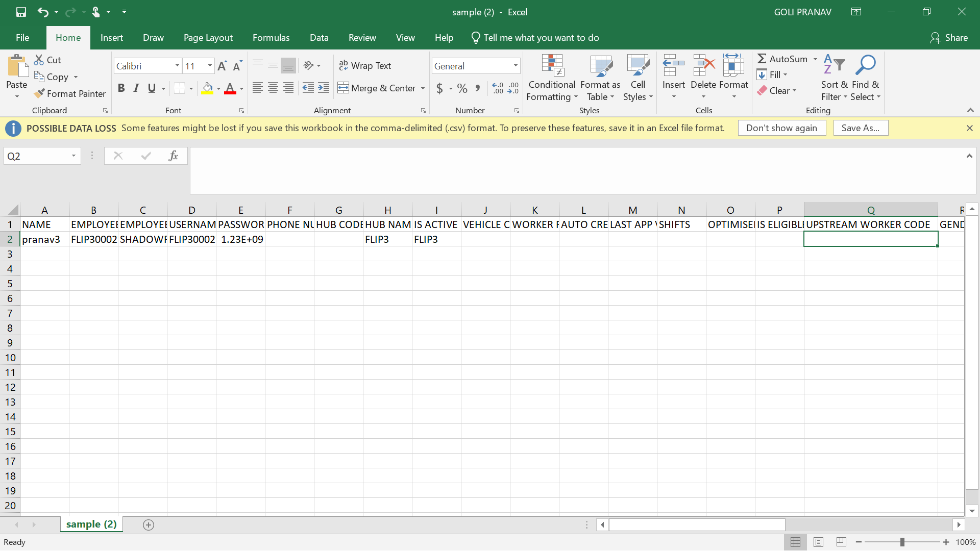Open Find & Select
The width and height of the screenshot is (980, 551).
coord(865,78)
